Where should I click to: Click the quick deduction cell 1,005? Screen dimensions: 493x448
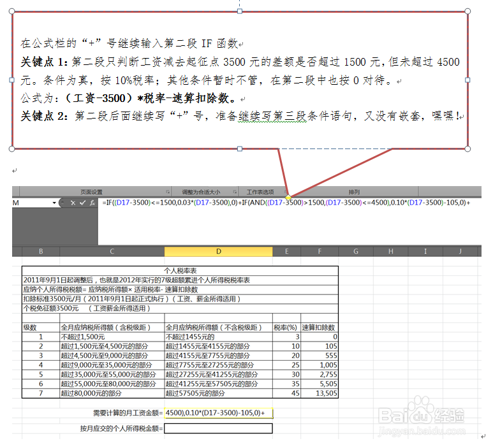320,365
